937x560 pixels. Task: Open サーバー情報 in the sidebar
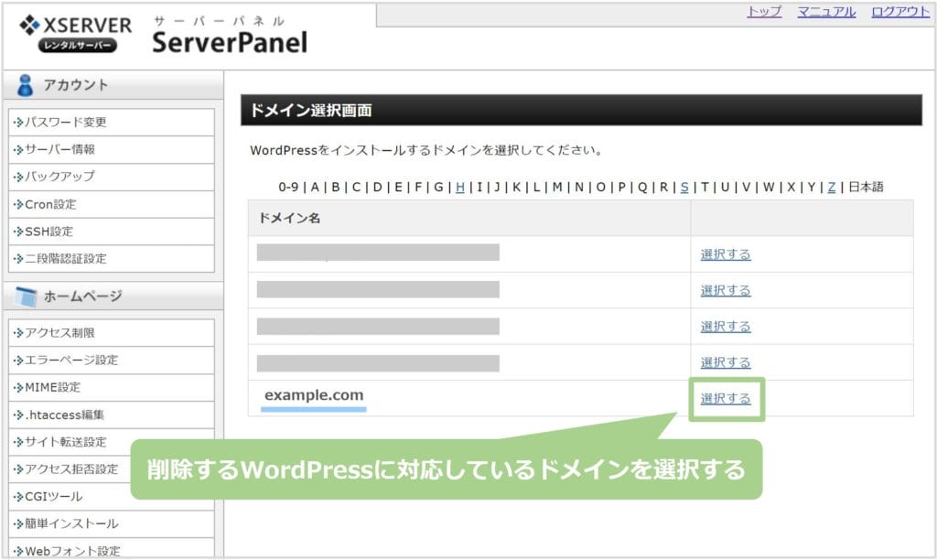click(x=112, y=149)
